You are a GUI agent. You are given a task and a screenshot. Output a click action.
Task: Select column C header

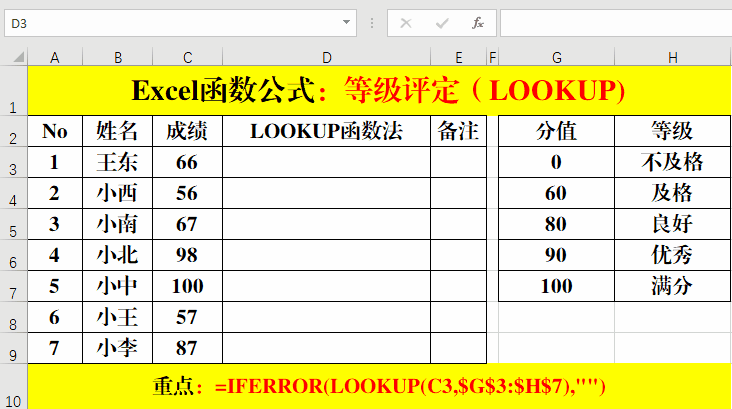tap(188, 57)
